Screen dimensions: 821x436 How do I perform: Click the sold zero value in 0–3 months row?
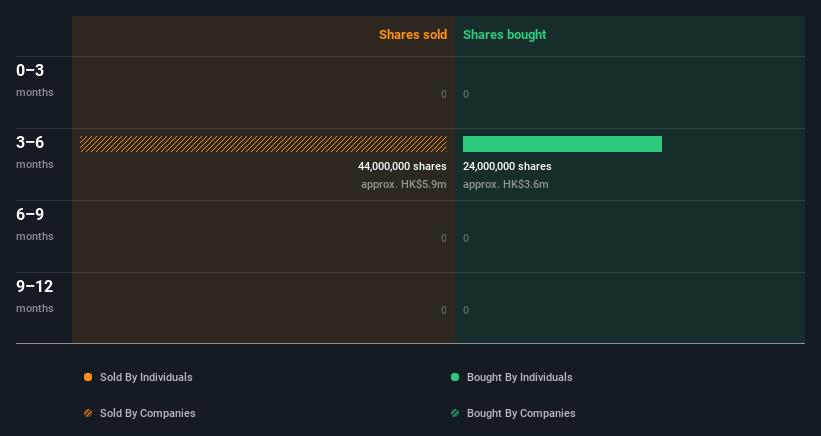click(444, 94)
